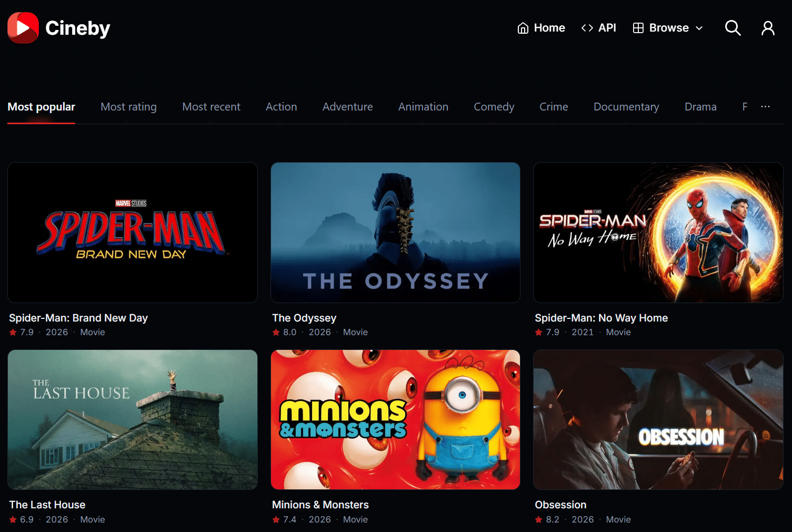The image size is (792, 532).
Task: Open Spider-Man: Brand New Day poster
Action: 133,233
